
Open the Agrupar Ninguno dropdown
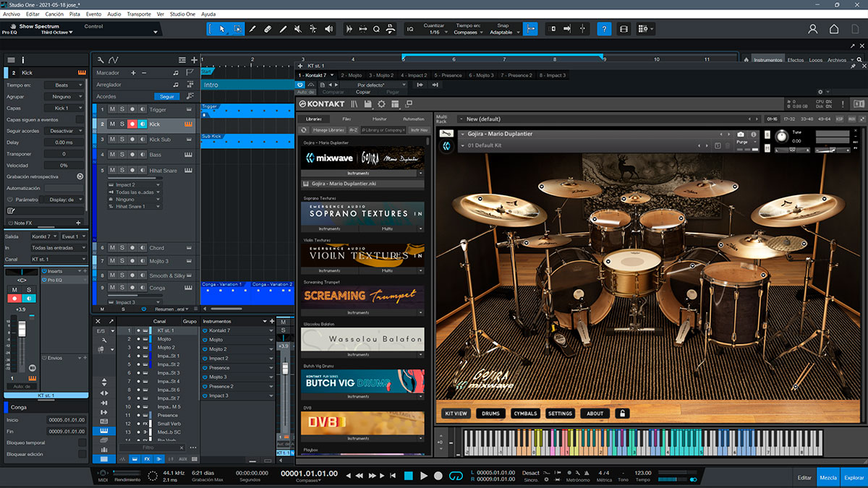(x=65, y=96)
